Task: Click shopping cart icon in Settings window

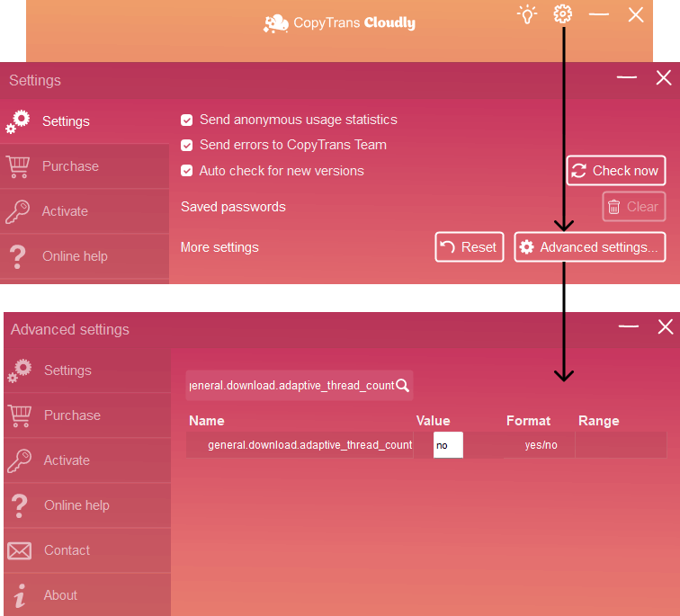Action: pyautogui.click(x=18, y=167)
